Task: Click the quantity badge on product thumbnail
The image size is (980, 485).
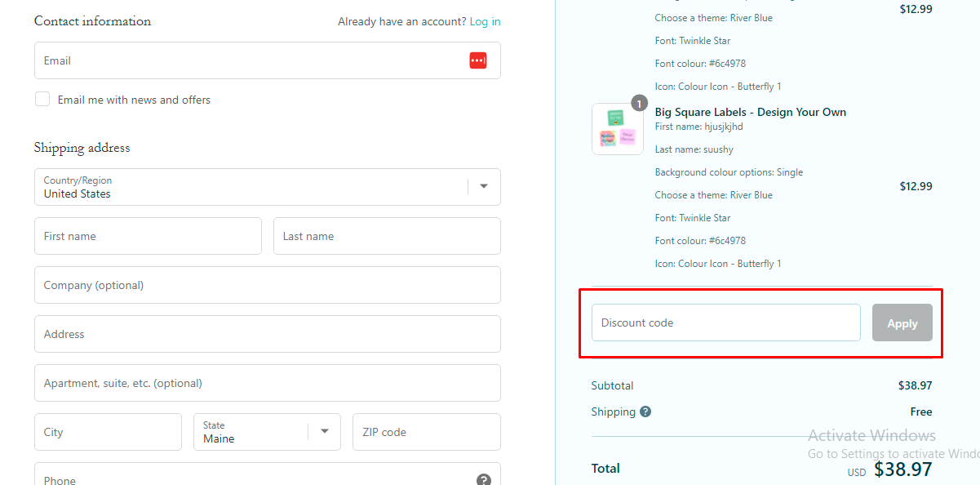Action: click(640, 104)
